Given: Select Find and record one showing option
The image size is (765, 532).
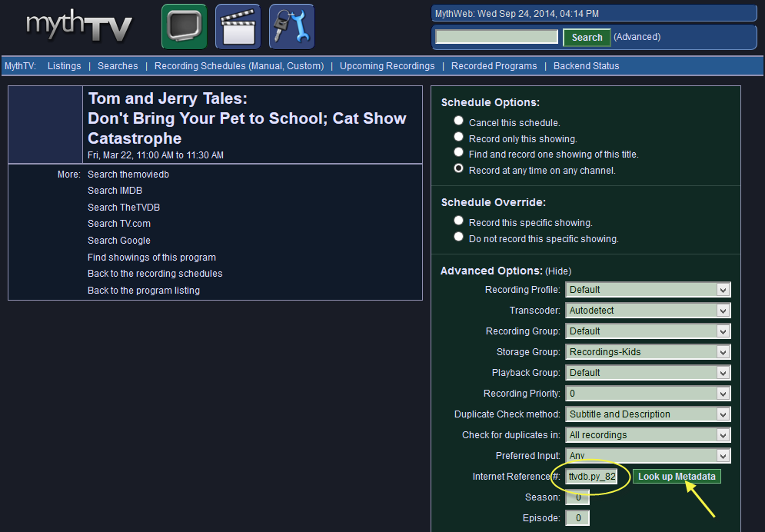Looking at the screenshot, I should pos(458,152).
